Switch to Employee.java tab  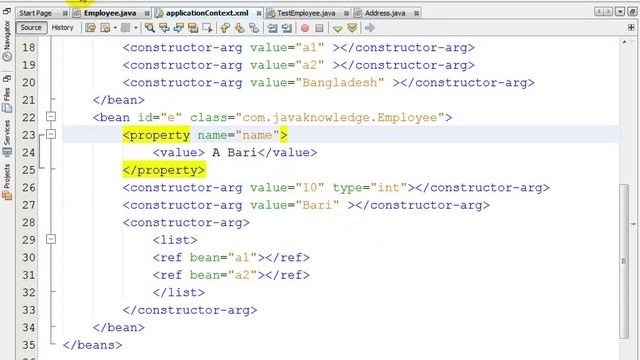click(x=110, y=13)
